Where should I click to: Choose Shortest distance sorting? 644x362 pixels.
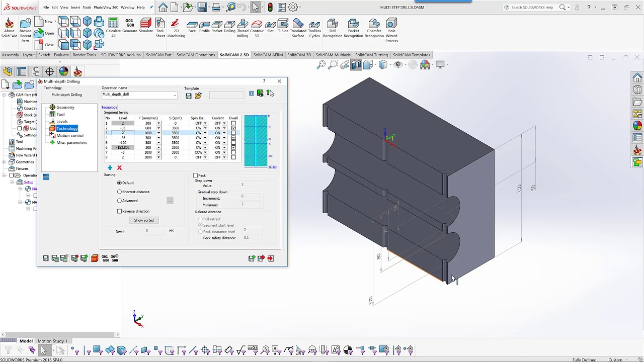[119, 192]
